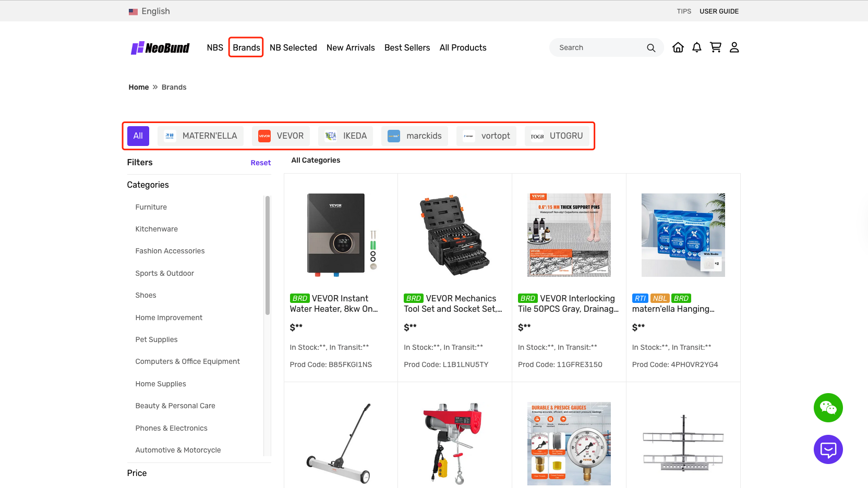The height and width of the screenshot is (488, 868).
Task: Select Furniture category
Action: [x=151, y=207]
